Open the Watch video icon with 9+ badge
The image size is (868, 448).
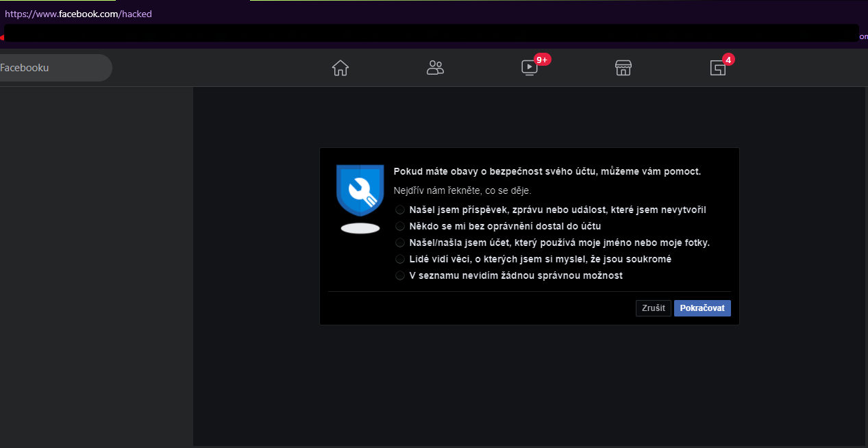click(530, 68)
